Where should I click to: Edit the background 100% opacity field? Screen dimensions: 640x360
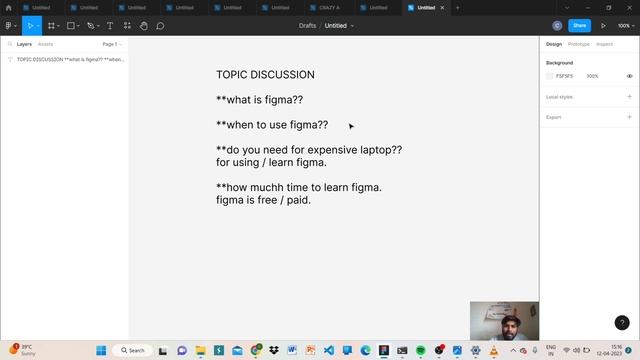pos(592,76)
